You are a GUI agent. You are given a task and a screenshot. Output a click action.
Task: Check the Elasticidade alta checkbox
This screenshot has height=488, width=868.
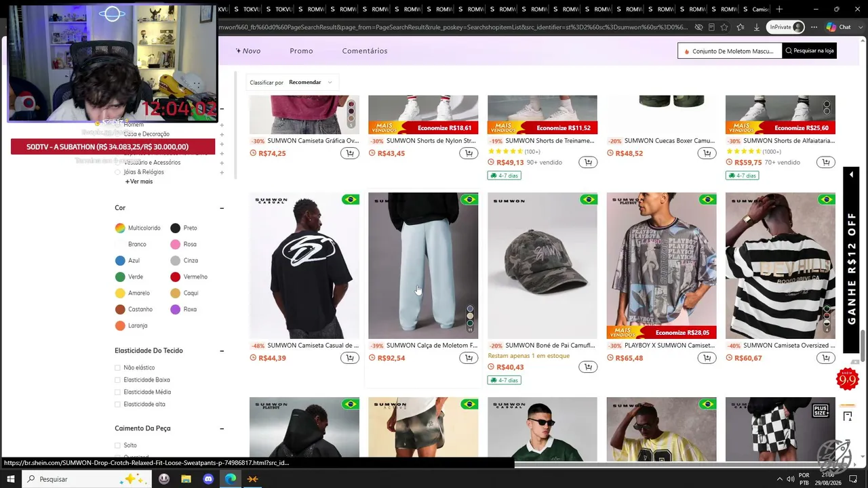pyautogui.click(x=117, y=405)
